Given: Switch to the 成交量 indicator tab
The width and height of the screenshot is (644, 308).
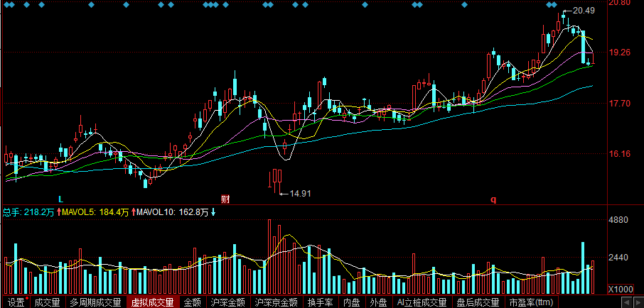Looking at the screenshot, I should [x=47, y=302].
